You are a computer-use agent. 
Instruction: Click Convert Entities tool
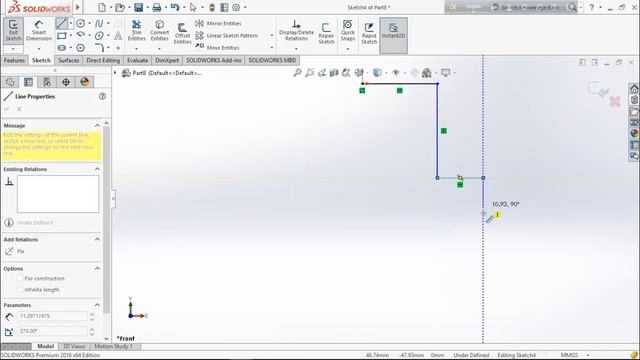click(x=160, y=31)
